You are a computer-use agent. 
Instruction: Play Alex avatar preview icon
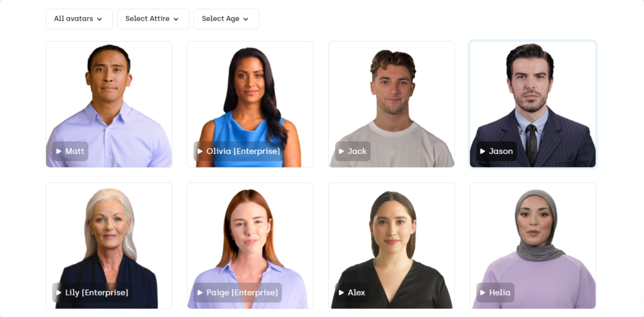pyautogui.click(x=341, y=292)
